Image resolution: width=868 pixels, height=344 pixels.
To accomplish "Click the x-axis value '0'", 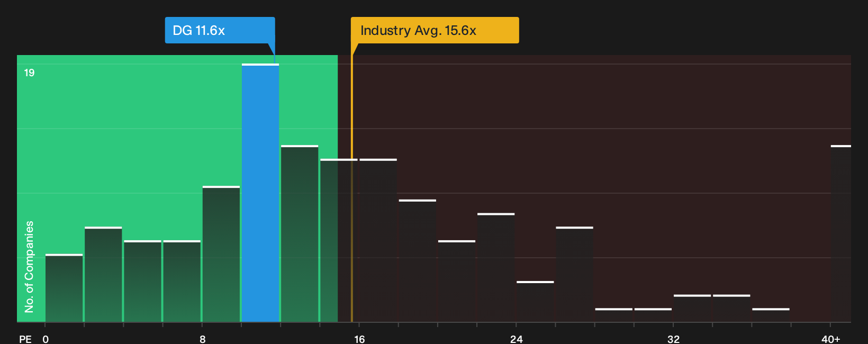I will pos(46,339).
